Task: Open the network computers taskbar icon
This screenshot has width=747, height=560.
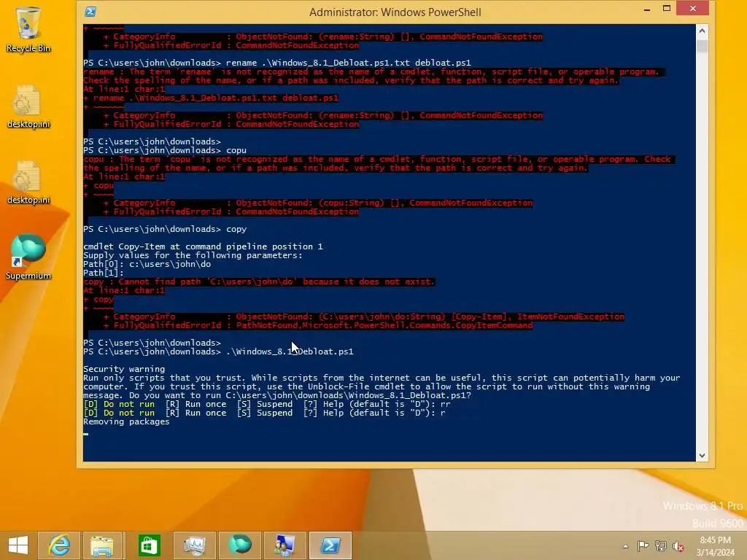Action: coord(285,545)
